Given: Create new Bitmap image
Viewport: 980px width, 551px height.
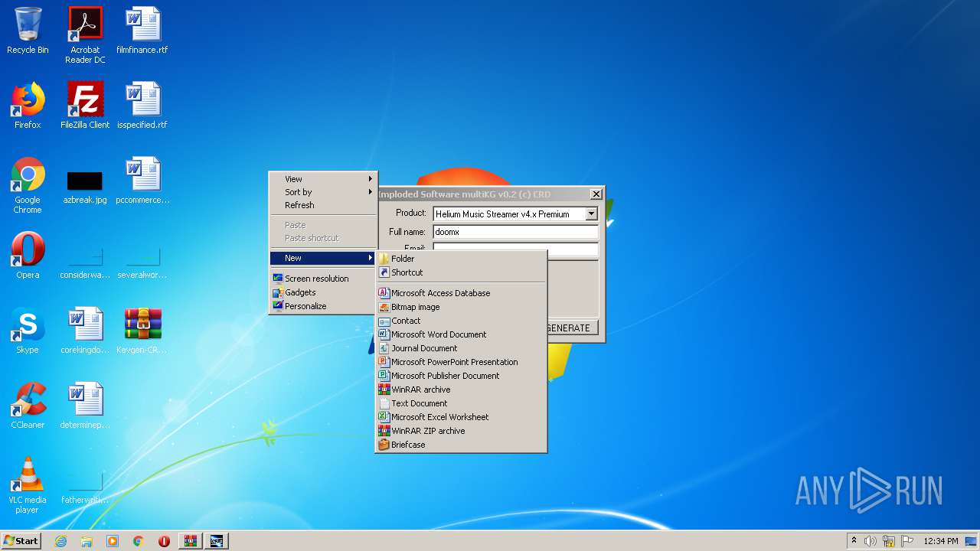Looking at the screenshot, I should (461, 307).
